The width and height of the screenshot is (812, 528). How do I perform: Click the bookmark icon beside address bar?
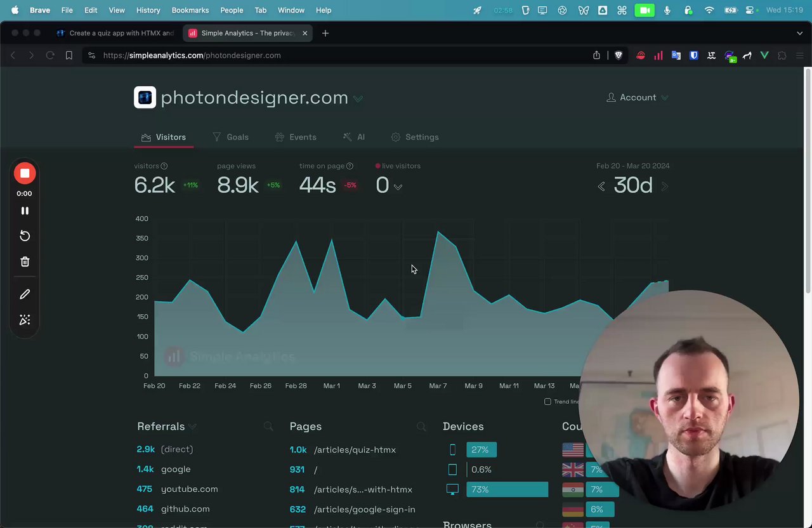pyautogui.click(x=69, y=55)
